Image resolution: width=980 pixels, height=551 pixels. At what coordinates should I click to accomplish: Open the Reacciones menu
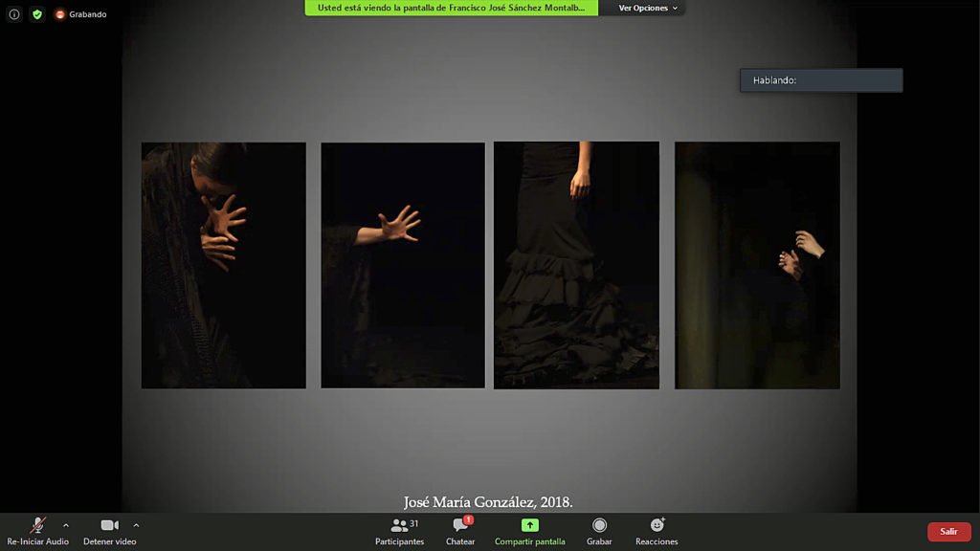pyautogui.click(x=657, y=531)
